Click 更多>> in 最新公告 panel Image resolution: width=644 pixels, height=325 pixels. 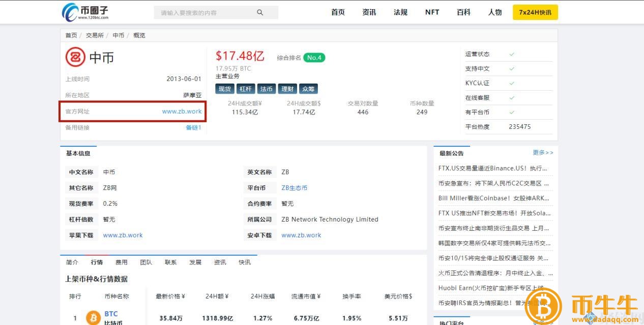543,152
